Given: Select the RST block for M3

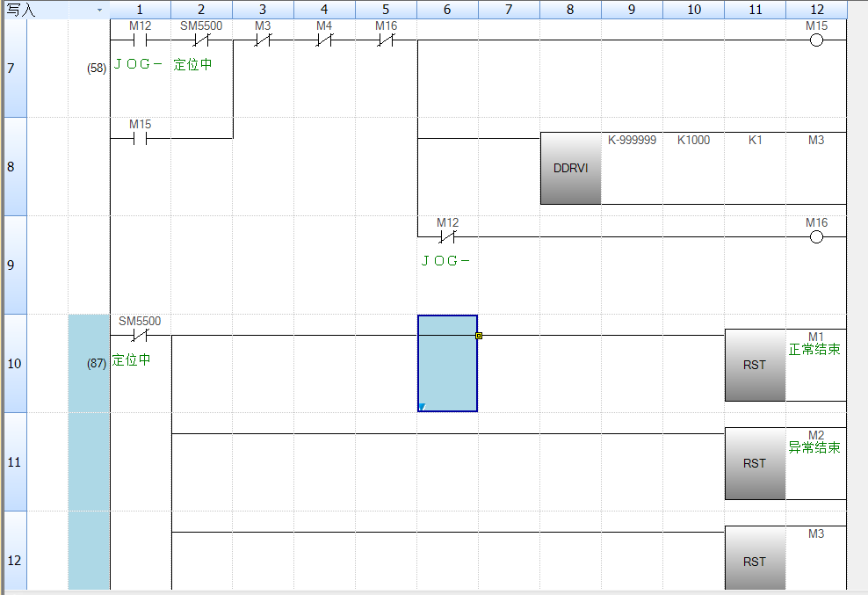Looking at the screenshot, I should pyautogui.click(x=755, y=558).
